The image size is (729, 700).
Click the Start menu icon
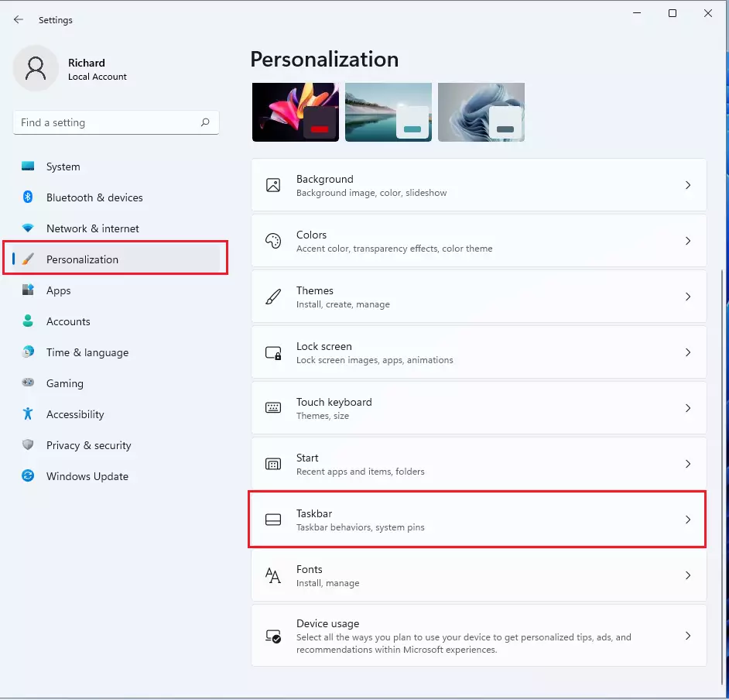point(273,464)
